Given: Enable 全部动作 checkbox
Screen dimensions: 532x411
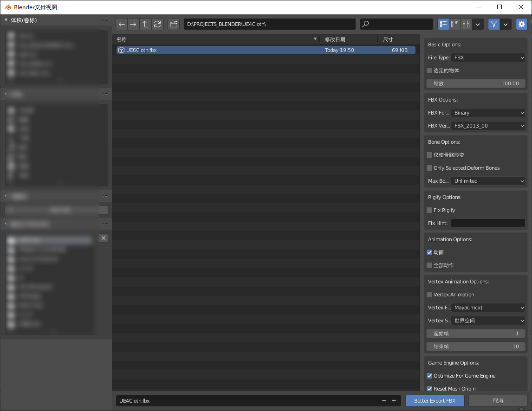Looking at the screenshot, I should [x=429, y=265].
